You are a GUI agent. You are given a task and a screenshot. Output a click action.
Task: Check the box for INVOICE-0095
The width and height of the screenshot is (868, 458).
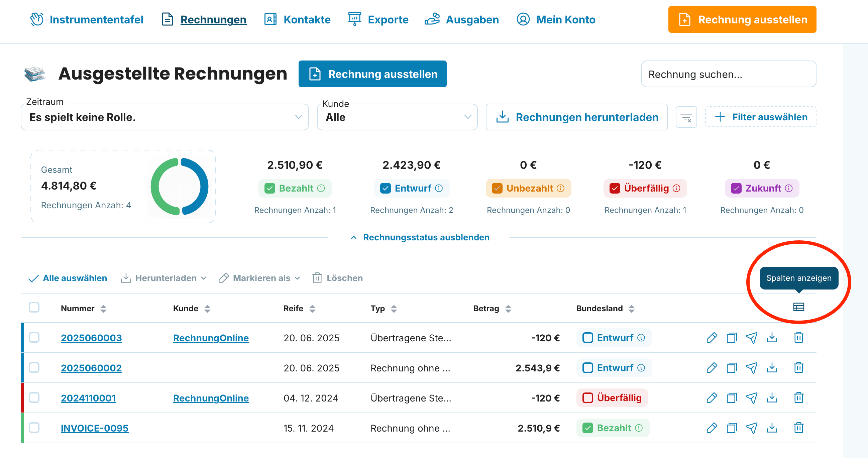coord(34,427)
